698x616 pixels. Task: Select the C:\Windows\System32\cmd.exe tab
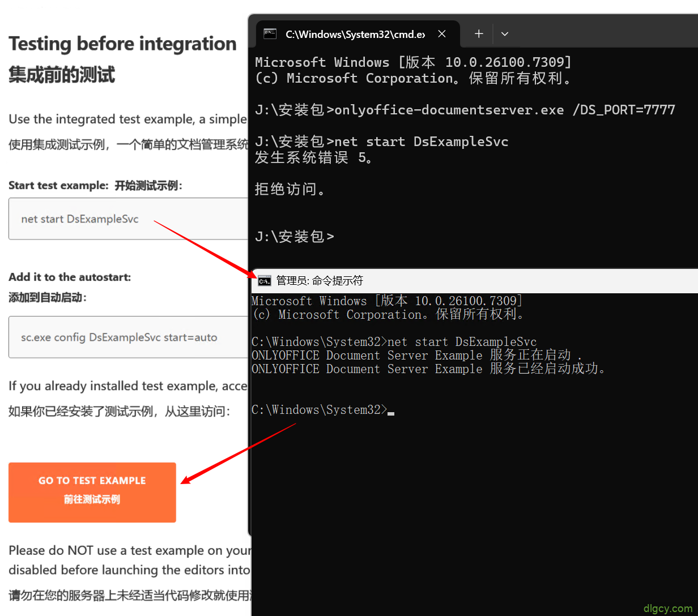pos(358,34)
